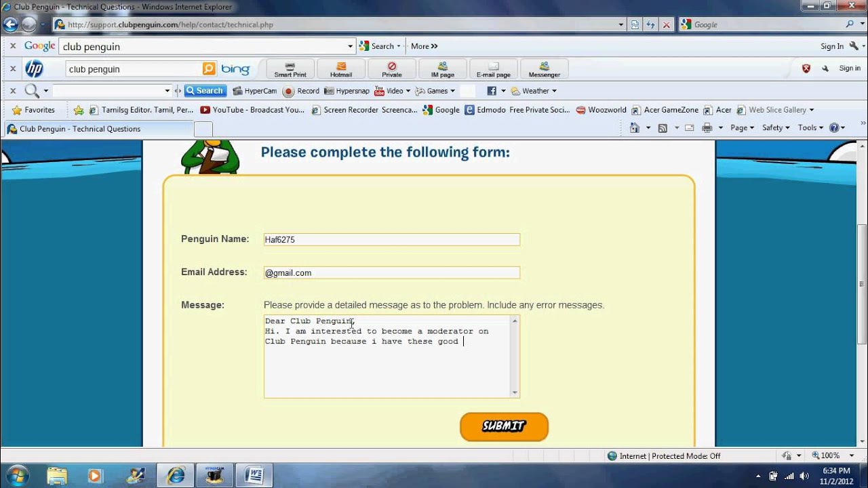Click the YouTube - Broadcast You favorites link
Image resolution: width=868 pixels, height=488 pixels.
click(x=252, y=110)
